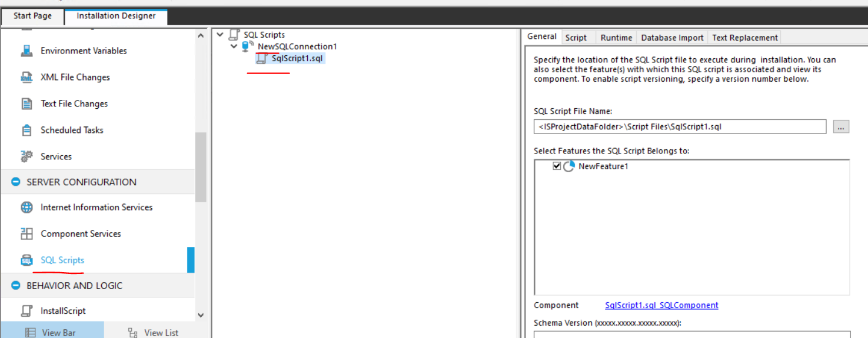Viewport: 868px width, 338px height.
Task: Click the browse button for script file
Action: pyautogui.click(x=841, y=126)
